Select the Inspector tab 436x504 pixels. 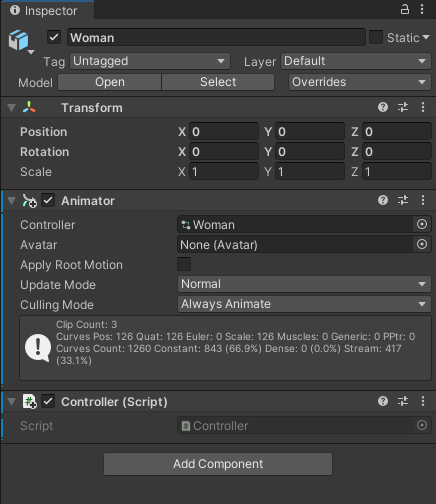coord(47,10)
